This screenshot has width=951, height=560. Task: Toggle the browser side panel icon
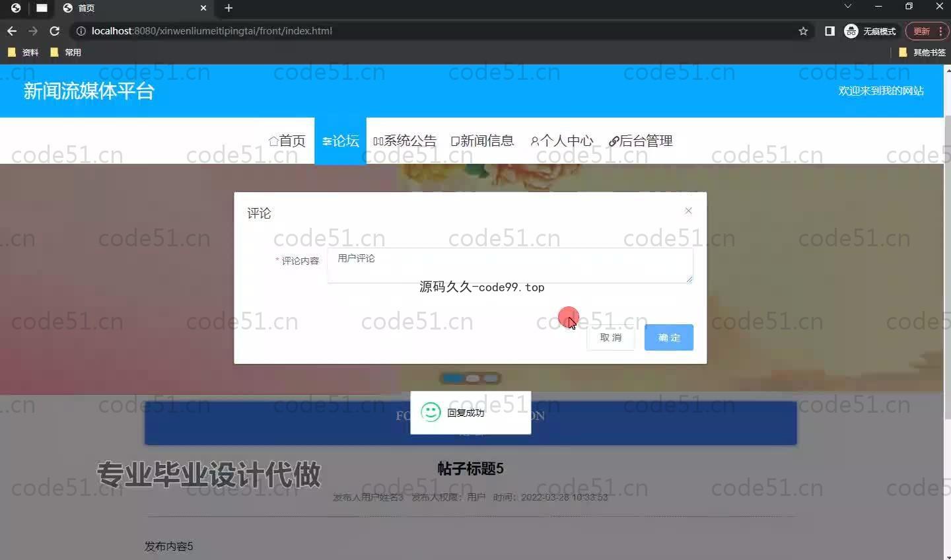coord(830,31)
